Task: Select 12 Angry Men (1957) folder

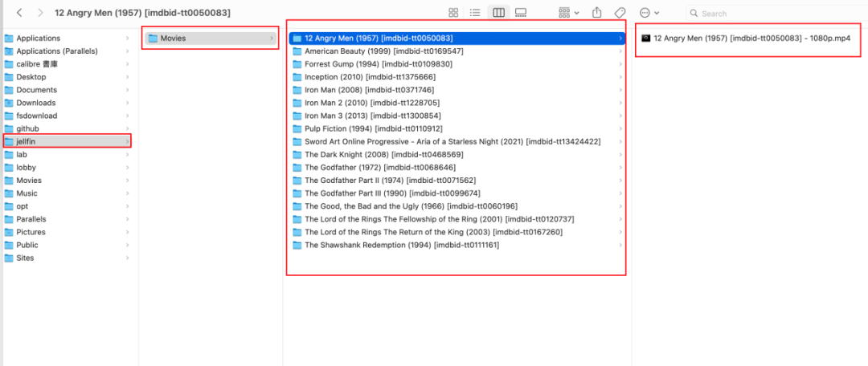Action: (457, 39)
